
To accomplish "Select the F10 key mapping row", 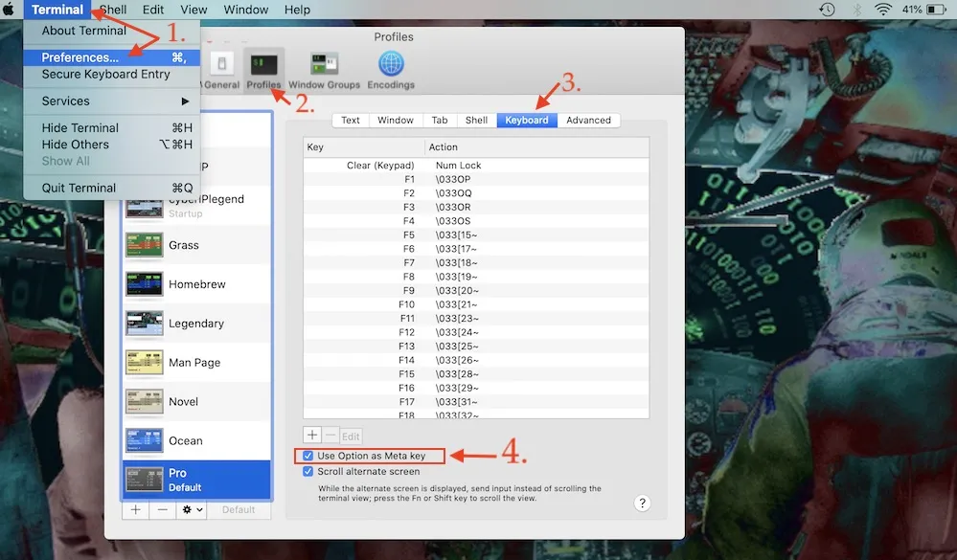I will coord(476,304).
